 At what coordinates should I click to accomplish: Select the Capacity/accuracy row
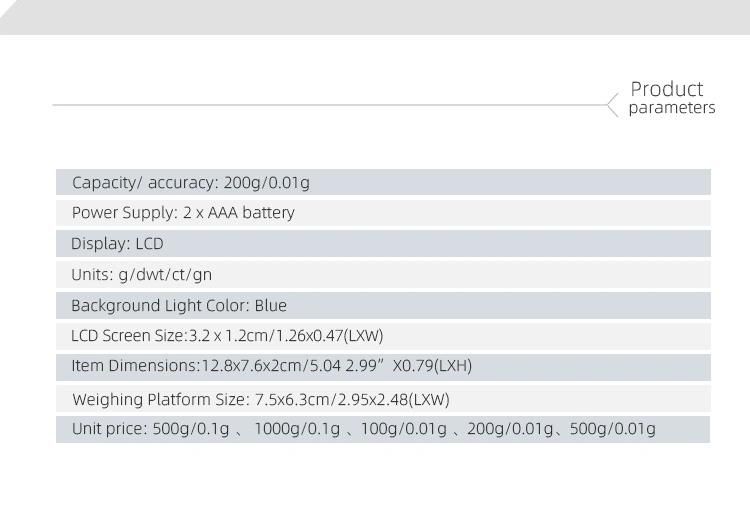(383, 182)
